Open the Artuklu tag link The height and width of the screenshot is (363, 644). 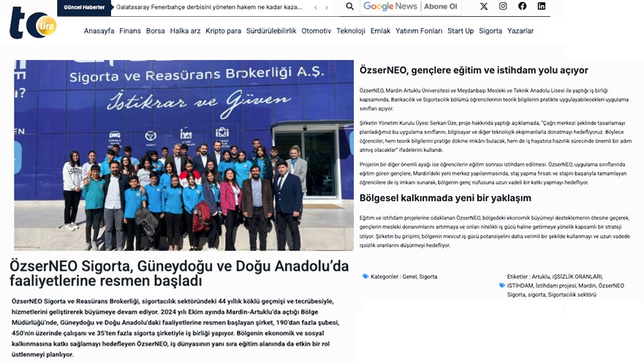coord(540,277)
